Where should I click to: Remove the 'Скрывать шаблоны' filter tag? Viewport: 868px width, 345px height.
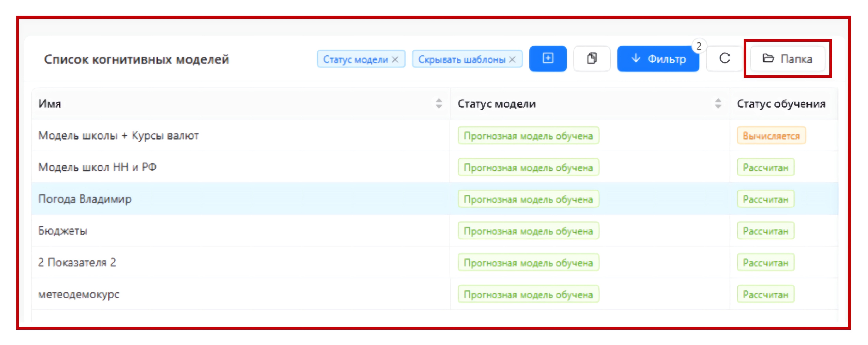point(512,60)
